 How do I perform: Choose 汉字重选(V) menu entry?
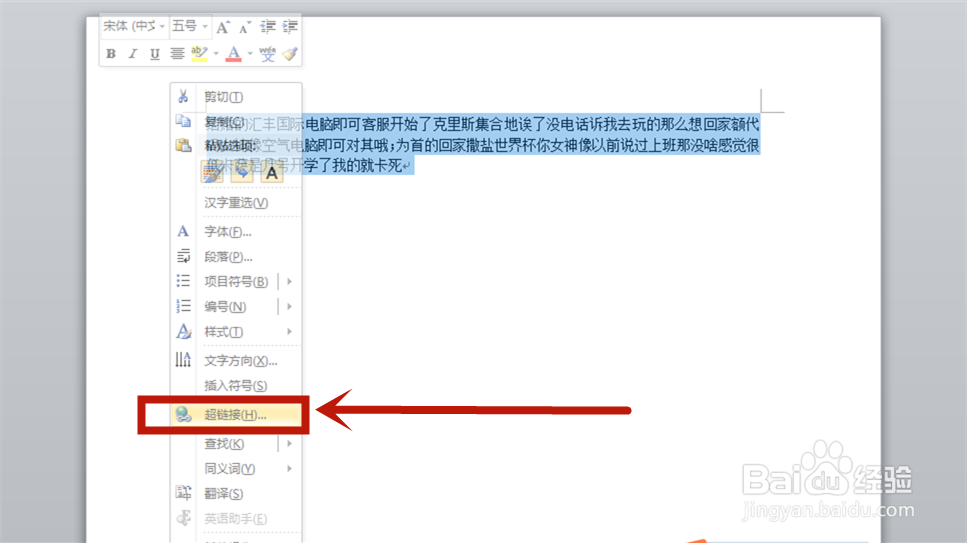coord(237,203)
